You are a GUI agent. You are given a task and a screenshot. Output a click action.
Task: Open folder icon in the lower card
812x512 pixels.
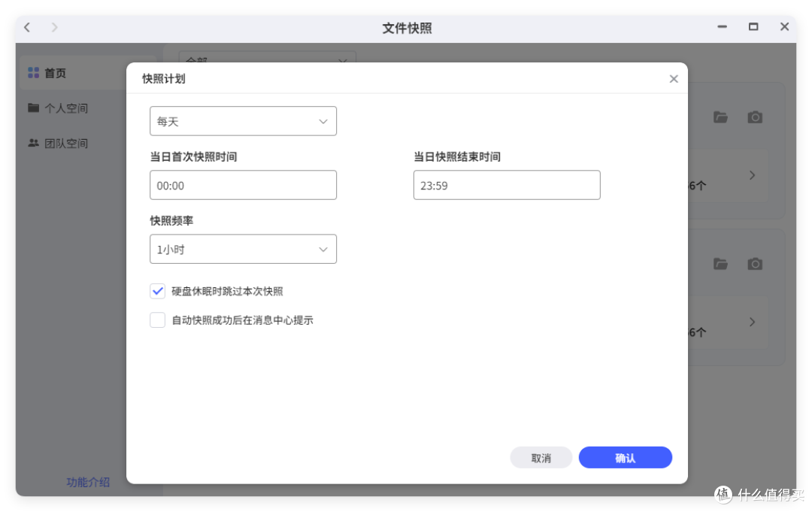pos(720,264)
